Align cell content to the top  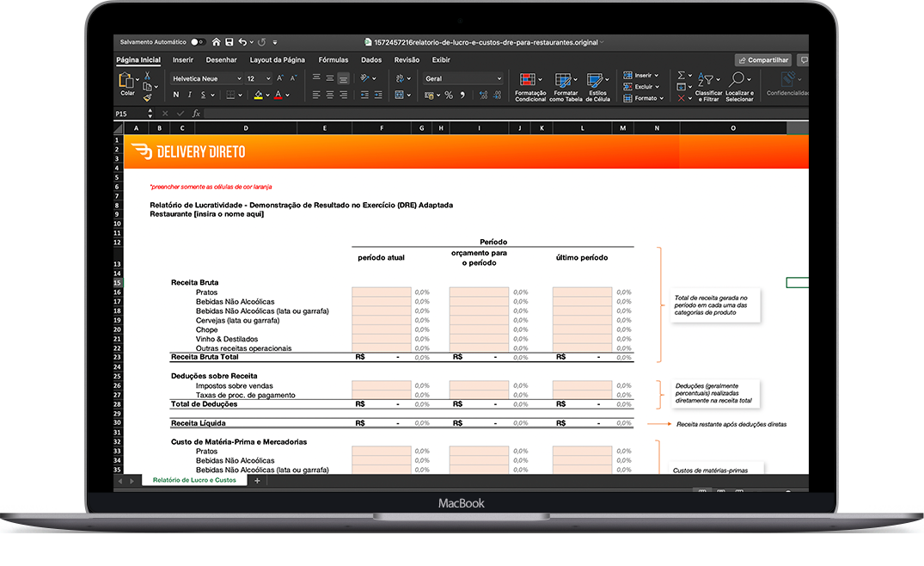pyautogui.click(x=316, y=77)
